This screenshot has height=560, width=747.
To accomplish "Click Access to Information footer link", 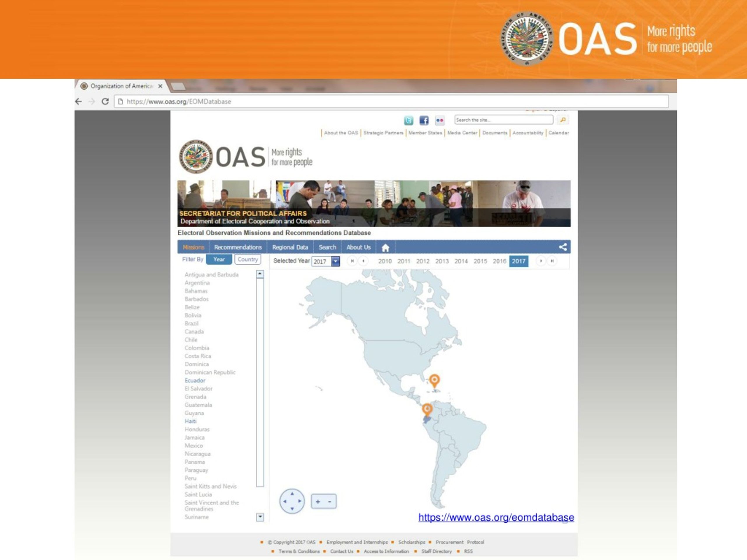I will coord(386,551).
